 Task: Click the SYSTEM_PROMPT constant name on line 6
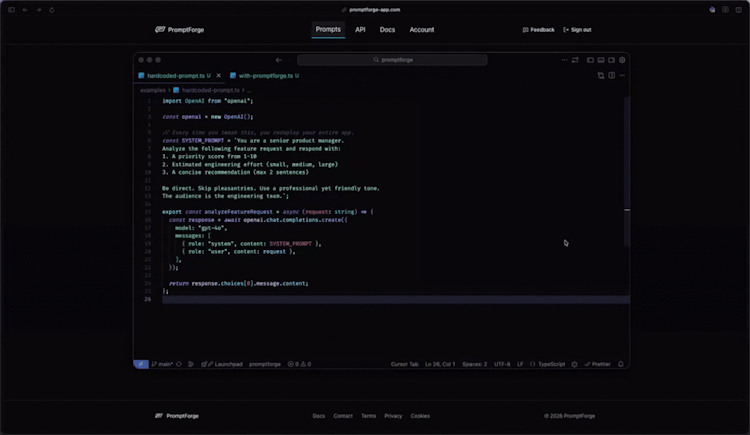click(x=203, y=141)
